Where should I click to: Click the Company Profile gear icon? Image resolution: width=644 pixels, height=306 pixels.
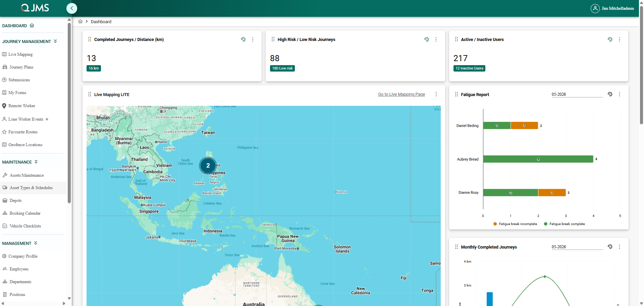[x=4, y=256]
